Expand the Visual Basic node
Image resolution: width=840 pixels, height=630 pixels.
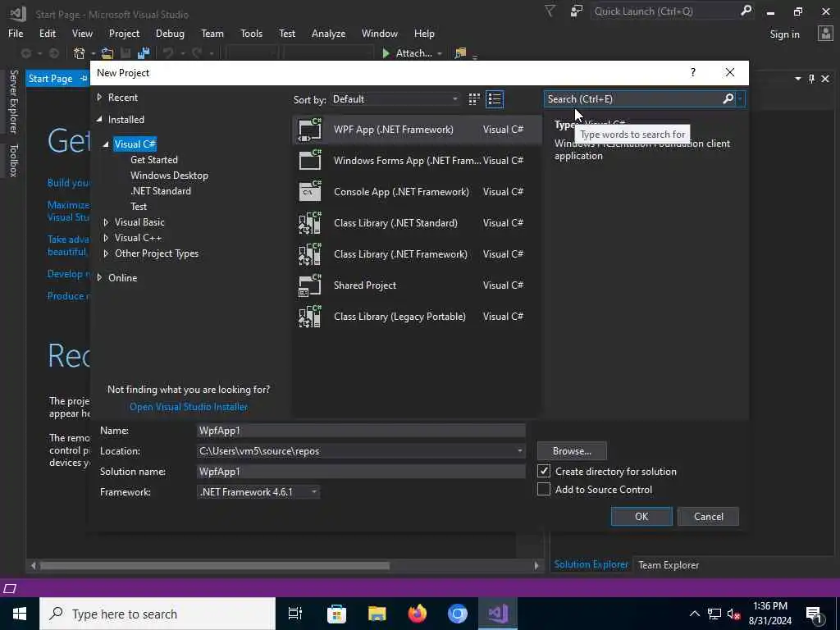(106, 221)
